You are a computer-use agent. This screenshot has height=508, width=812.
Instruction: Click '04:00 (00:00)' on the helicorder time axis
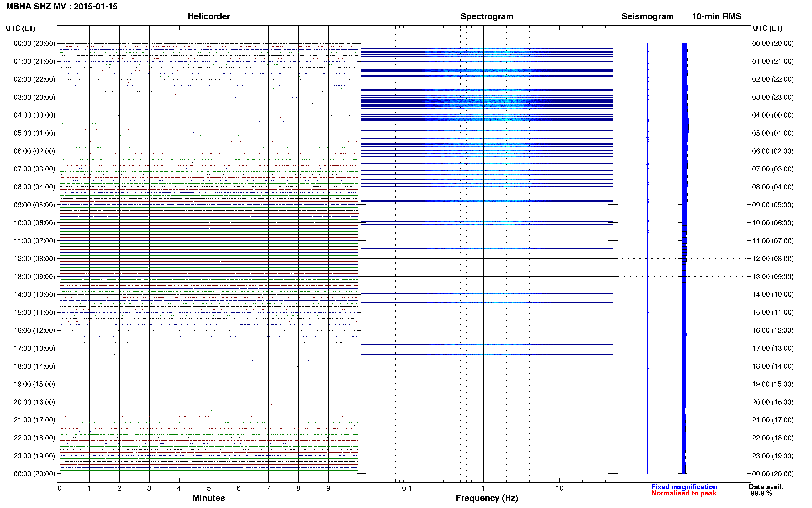pos(34,115)
